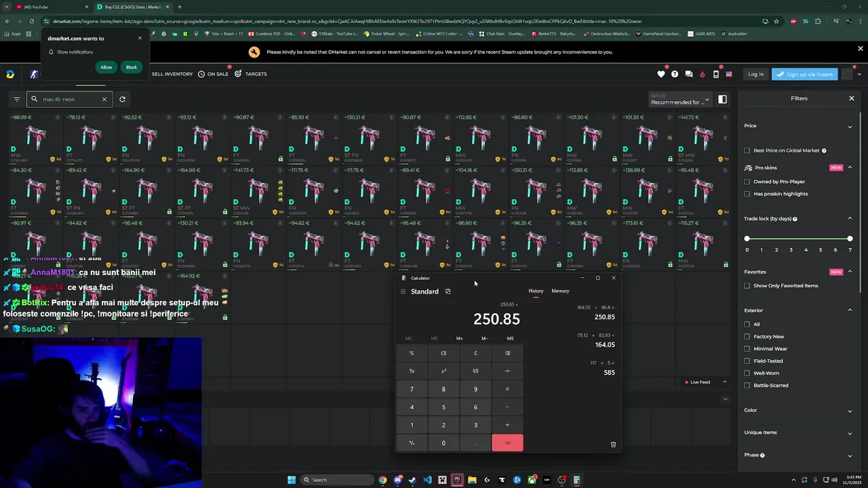
Task: Check Show Only Favorited Items
Action: [x=747, y=285]
